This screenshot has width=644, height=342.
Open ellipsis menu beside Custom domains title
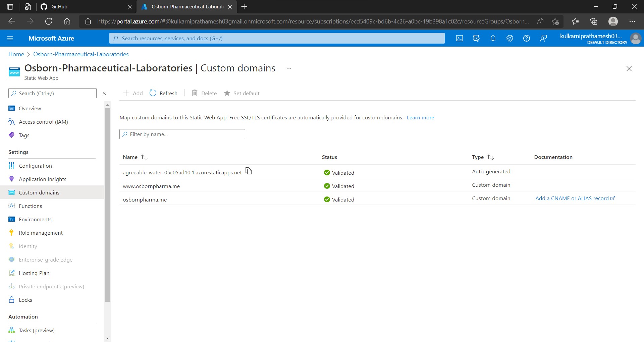pyautogui.click(x=288, y=68)
